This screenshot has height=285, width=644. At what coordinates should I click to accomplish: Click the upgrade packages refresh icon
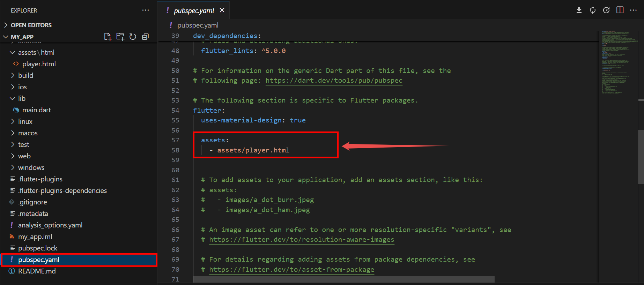[x=593, y=10]
